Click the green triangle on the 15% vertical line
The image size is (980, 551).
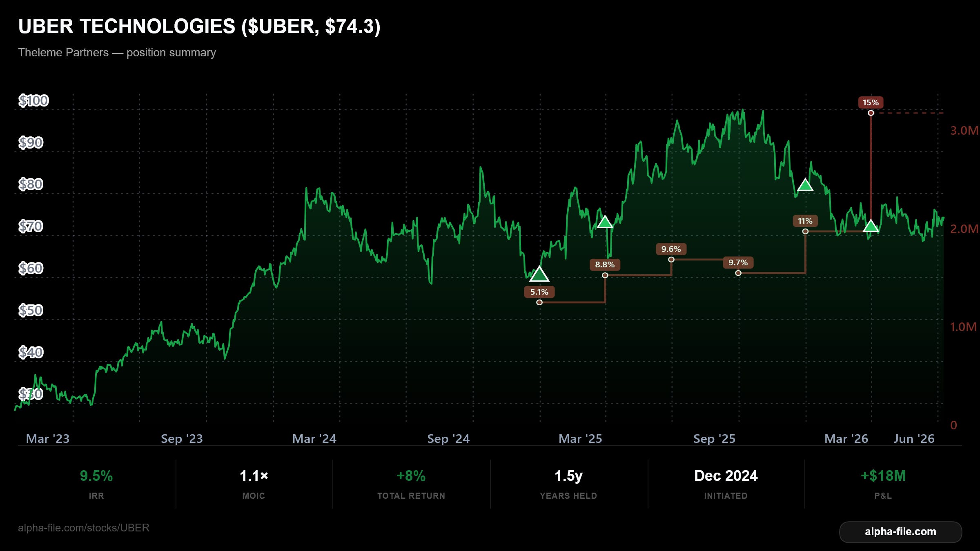tap(871, 226)
